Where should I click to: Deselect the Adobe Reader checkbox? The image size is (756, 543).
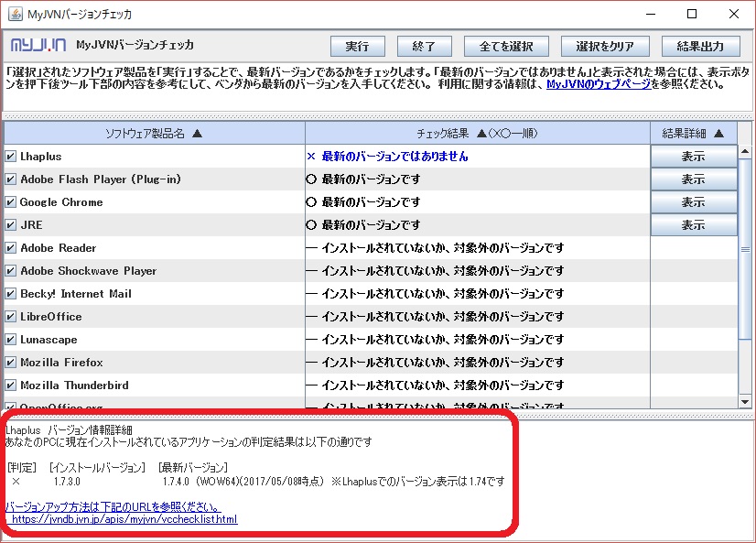11,248
